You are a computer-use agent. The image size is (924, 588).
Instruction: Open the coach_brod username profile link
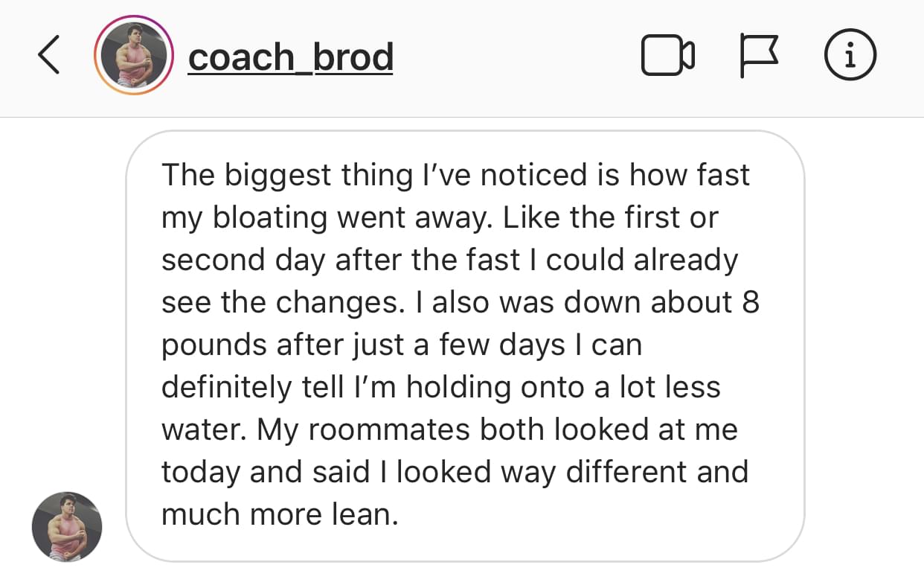290,57
